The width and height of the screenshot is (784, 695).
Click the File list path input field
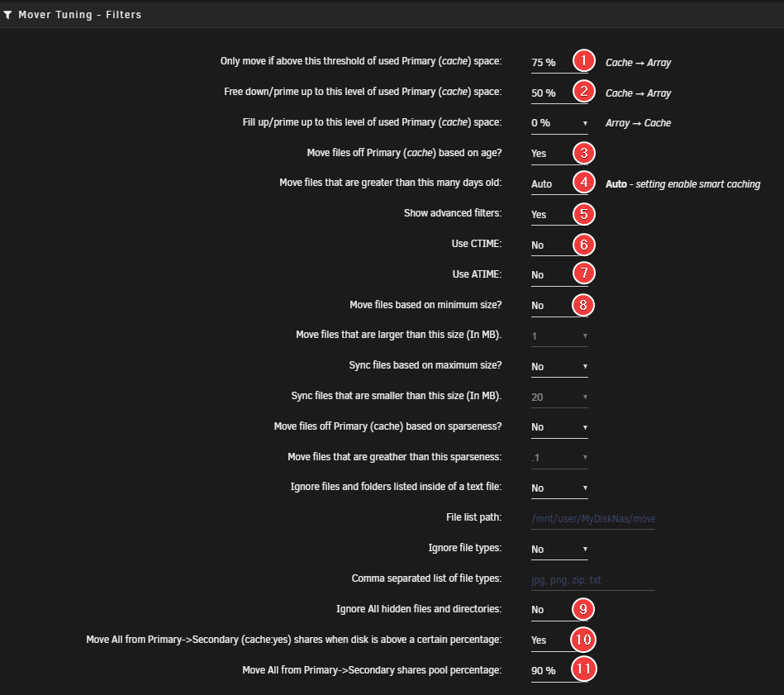[592, 519]
